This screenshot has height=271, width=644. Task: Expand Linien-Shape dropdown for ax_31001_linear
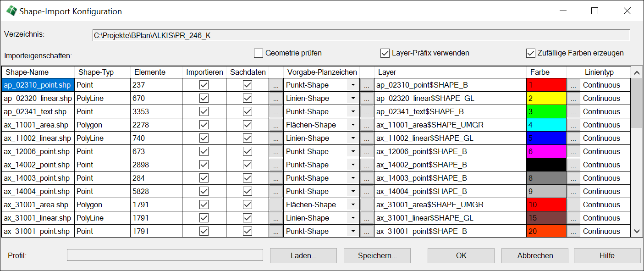[352, 218]
